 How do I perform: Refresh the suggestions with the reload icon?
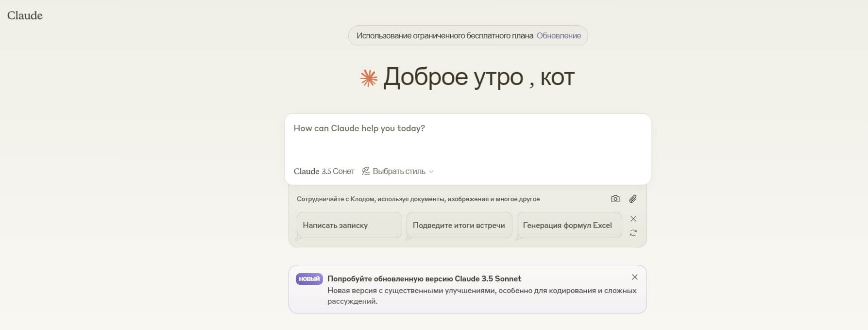[x=633, y=233]
